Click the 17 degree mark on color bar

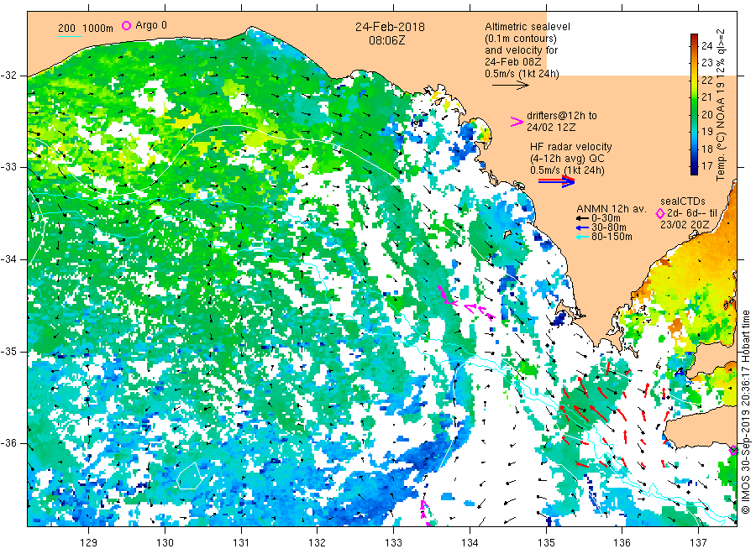click(x=706, y=165)
